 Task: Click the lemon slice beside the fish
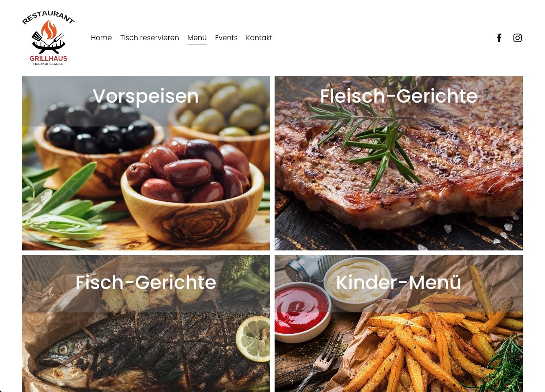click(x=253, y=338)
